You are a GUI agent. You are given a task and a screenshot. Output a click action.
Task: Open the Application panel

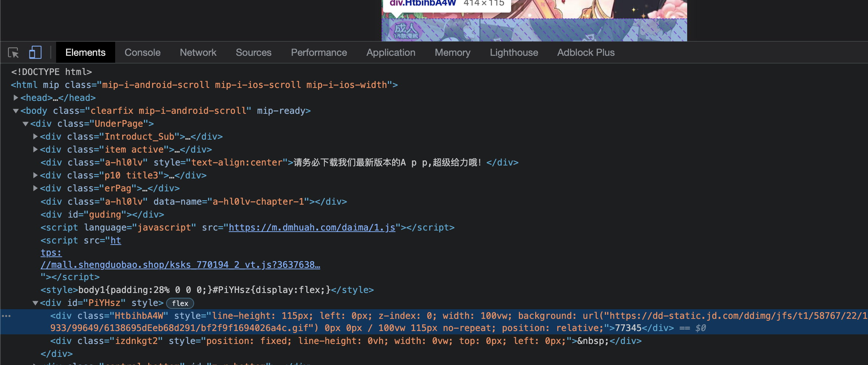coord(390,52)
